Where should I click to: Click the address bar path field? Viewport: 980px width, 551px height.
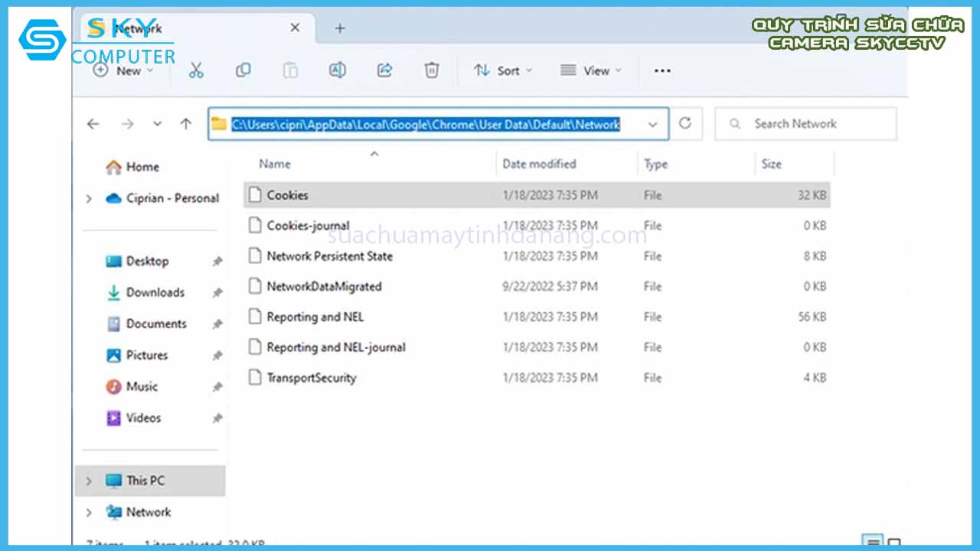(438, 124)
